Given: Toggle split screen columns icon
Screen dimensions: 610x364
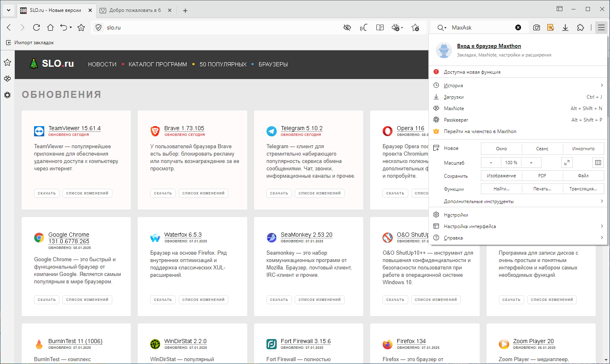Looking at the screenshot, I should [x=598, y=163].
